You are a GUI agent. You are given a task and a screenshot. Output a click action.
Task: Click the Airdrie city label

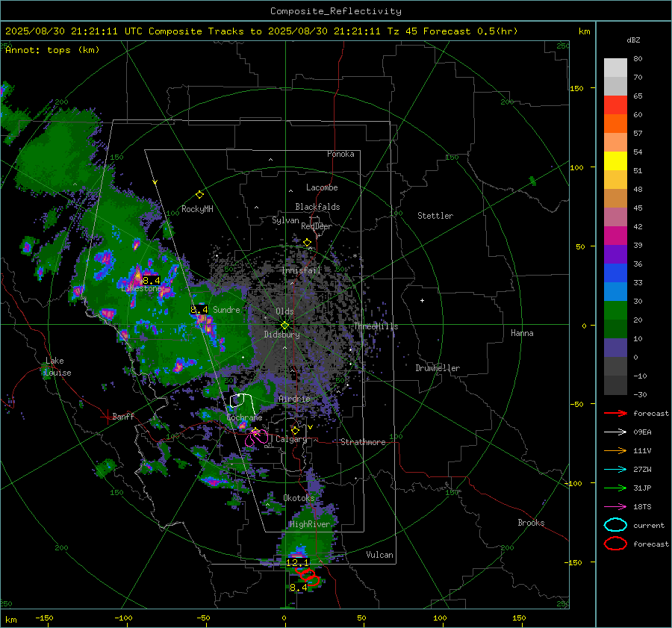(x=294, y=399)
